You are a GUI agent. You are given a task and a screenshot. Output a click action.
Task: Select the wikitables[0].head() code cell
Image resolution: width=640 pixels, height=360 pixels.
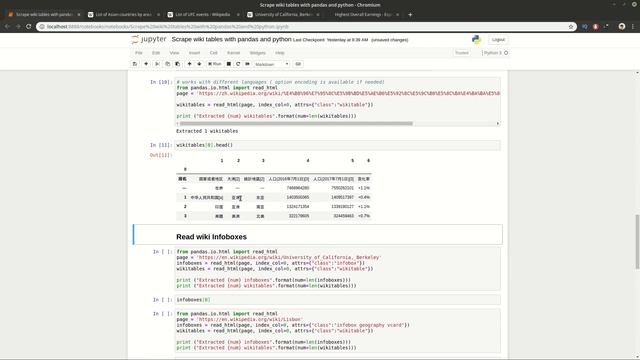(x=337, y=145)
